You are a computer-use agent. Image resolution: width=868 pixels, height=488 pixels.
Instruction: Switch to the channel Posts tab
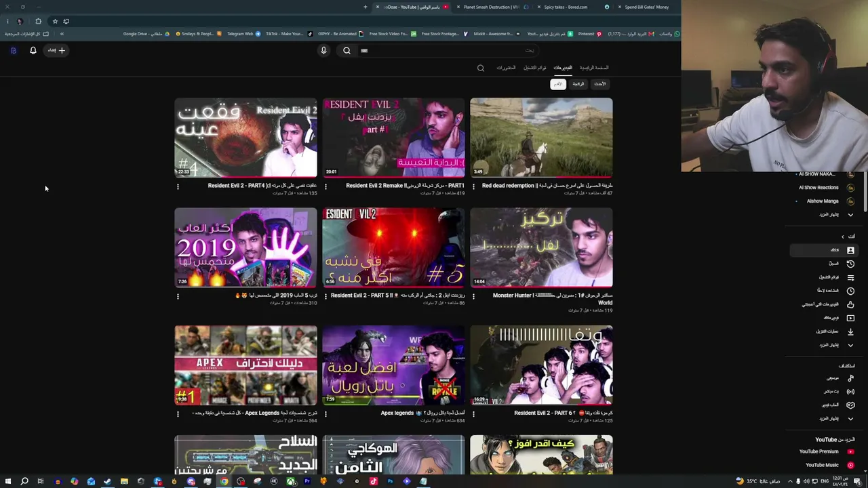tap(506, 68)
